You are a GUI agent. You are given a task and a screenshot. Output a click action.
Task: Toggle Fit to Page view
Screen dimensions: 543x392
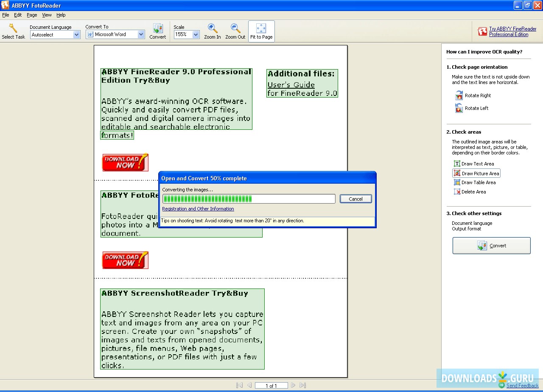coord(261,31)
